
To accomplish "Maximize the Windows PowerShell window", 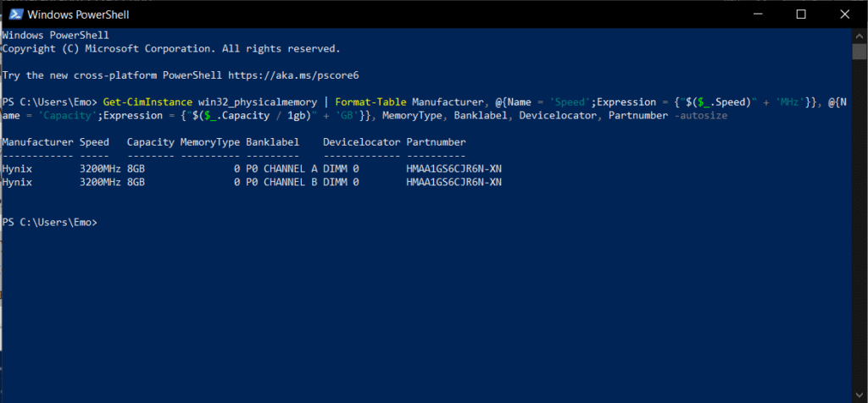I will pyautogui.click(x=801, y=14).
